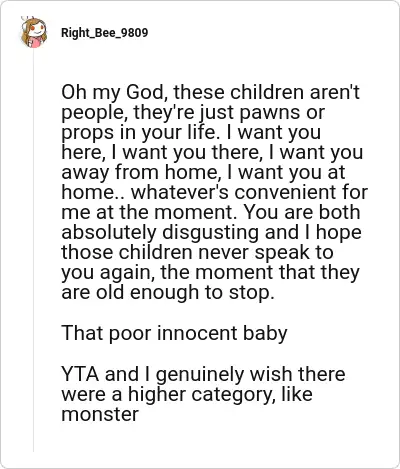Click the phrase 'you again, the moment'
Viewport: 400px width, 469px height.
[x=167, y=273]
